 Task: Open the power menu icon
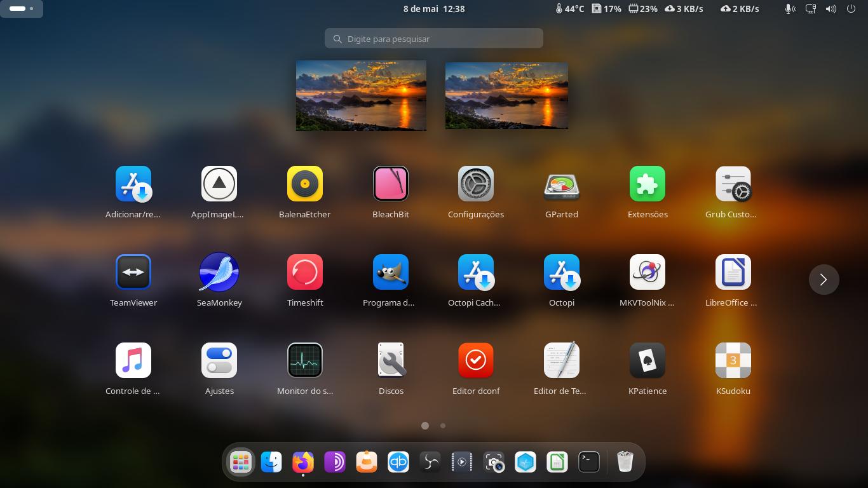coord(851,9)
